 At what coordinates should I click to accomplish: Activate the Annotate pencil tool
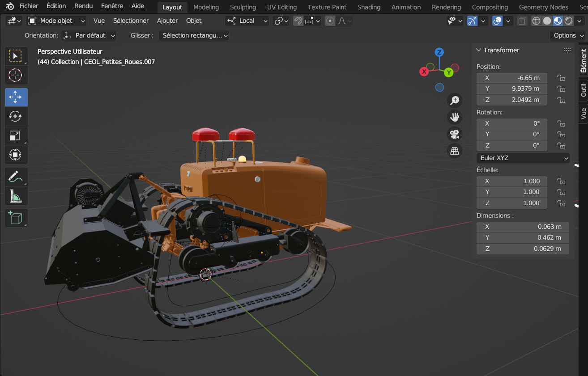16,177
